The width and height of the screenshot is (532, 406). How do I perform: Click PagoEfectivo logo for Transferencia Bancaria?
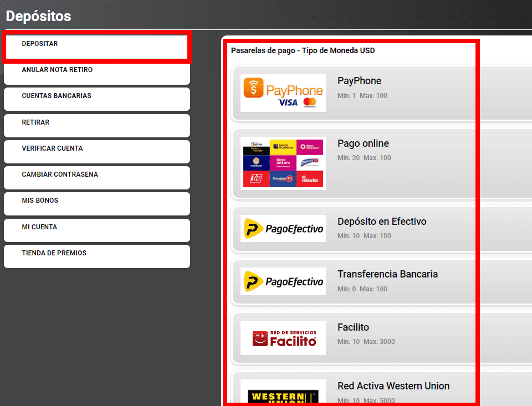[283, 281]
